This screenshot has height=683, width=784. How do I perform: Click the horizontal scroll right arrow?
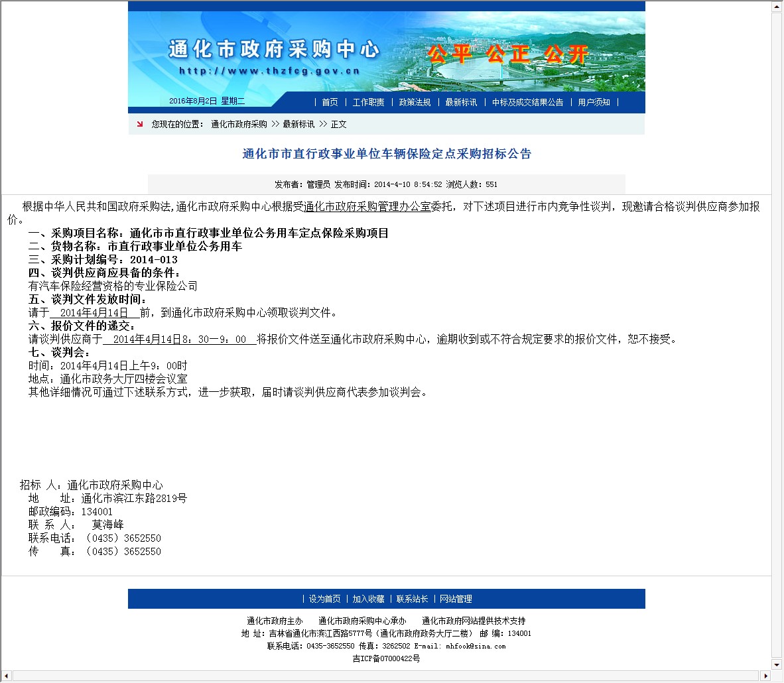click(x=766, y=676)
